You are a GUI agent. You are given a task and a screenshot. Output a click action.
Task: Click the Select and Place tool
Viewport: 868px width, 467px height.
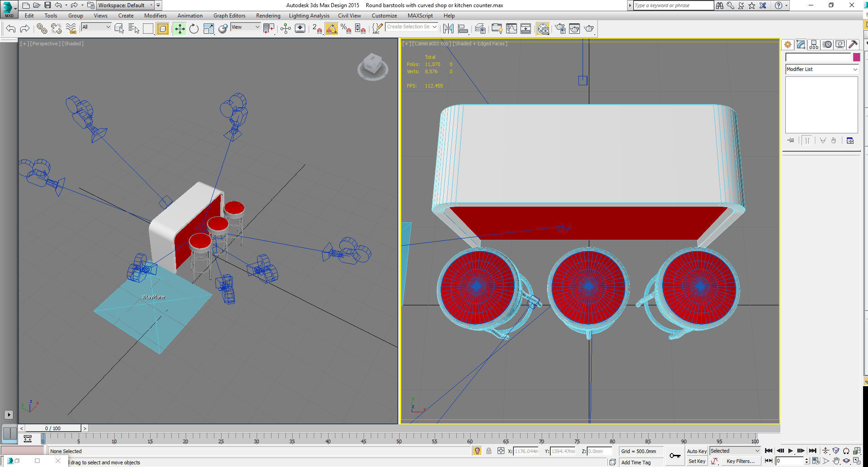[223, 29]
